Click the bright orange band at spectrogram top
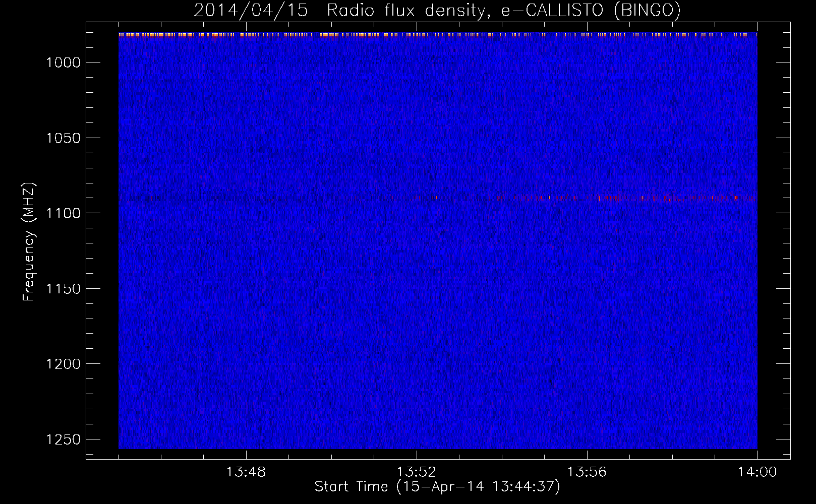 click(x=438, y=35)
